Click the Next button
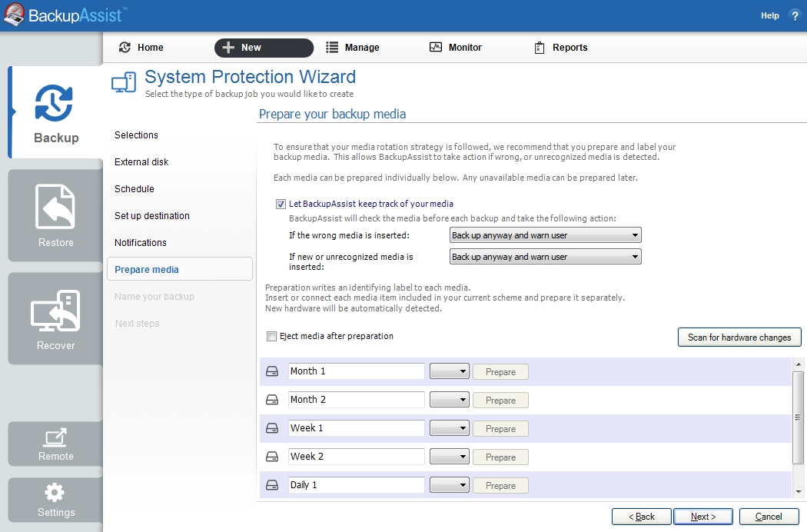Viewport: 807px width, 532px height. pos(702,517)
